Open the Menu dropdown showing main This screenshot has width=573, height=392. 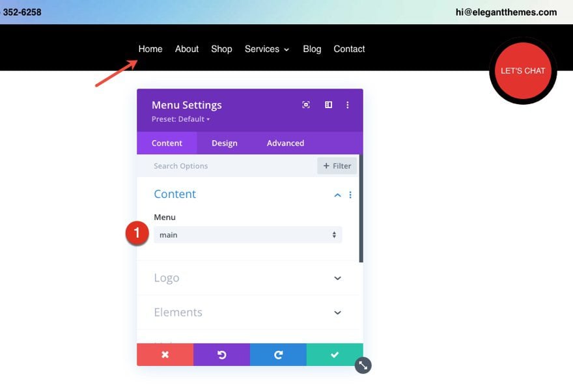(247, 235)
